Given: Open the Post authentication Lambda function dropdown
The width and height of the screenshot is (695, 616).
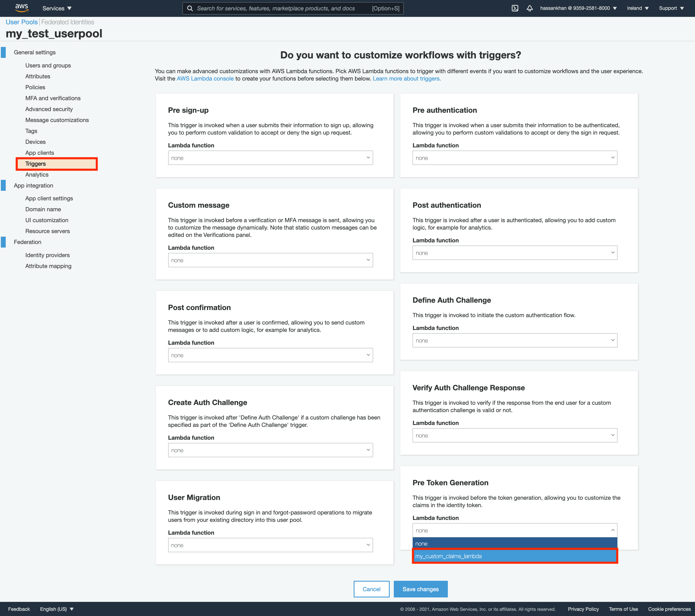Looking at the screenshot, I should coord(514,253).
